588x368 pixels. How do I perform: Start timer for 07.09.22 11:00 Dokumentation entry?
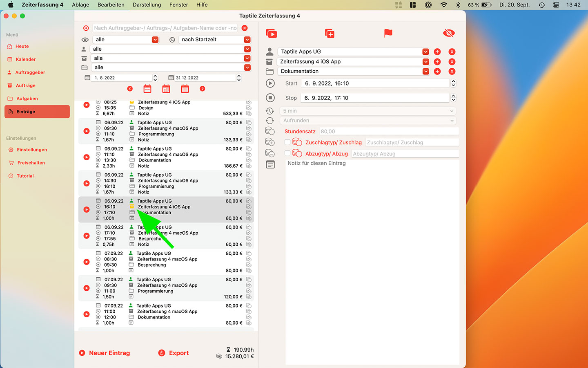87,314
